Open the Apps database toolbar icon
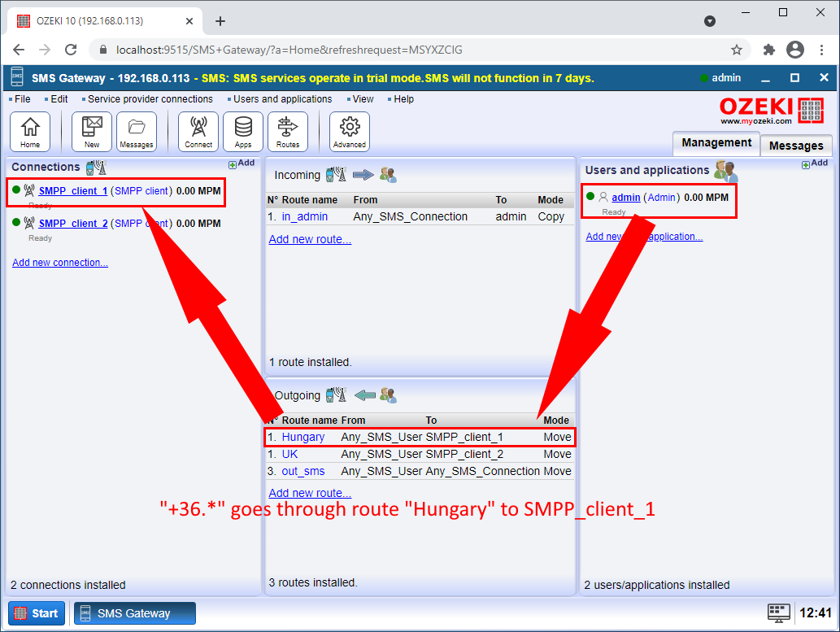This screenshot has height=632, width=840. (x=243, y=132)
